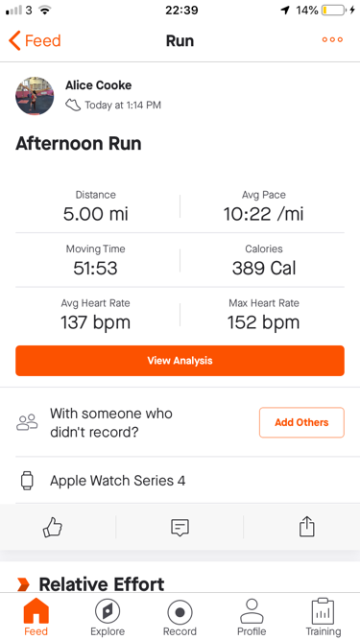Open Alice Cooke's profile picture
Image resolution: width=360 pixels, height=640 pixels.
click(35, 96)
